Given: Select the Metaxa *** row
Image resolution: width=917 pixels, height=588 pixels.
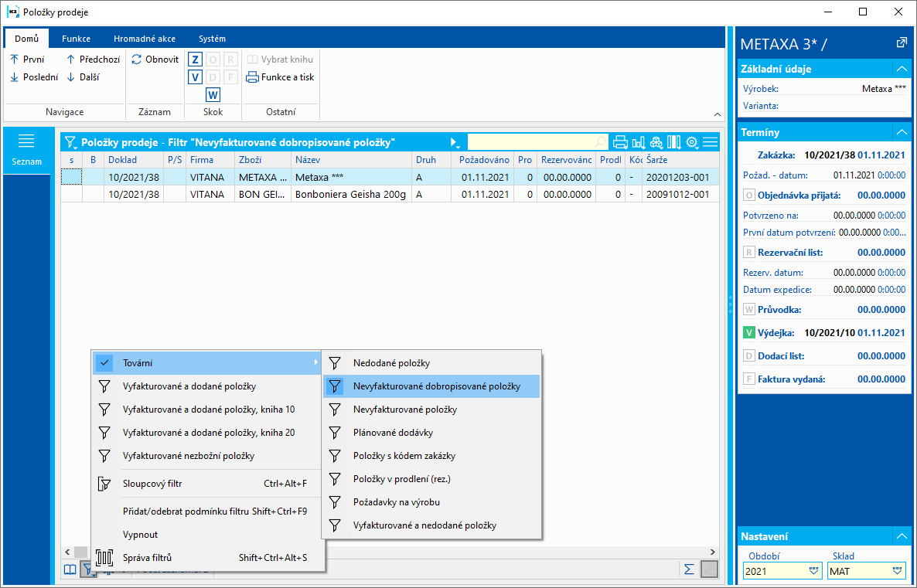Looking at the screenshot, I should (x=390, y=177).
